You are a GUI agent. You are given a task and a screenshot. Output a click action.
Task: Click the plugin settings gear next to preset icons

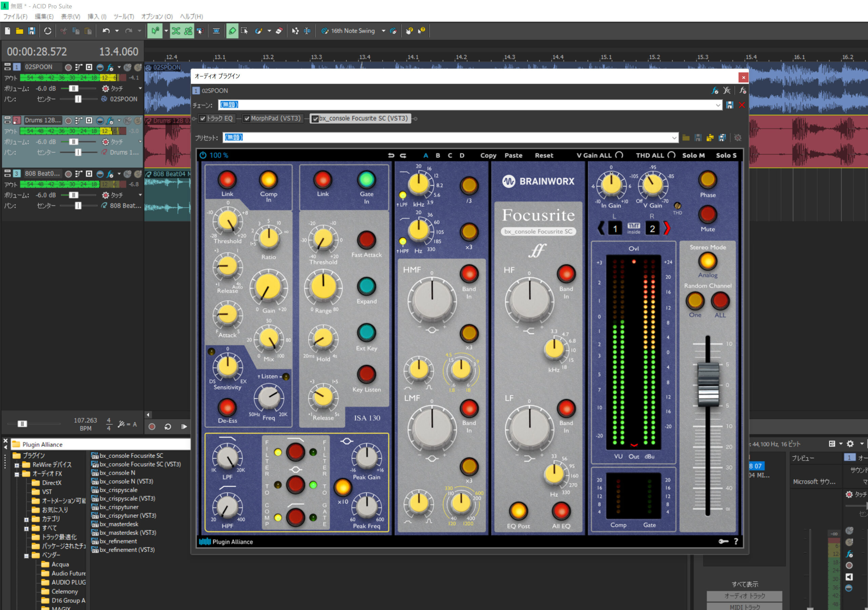pos(737,138)
